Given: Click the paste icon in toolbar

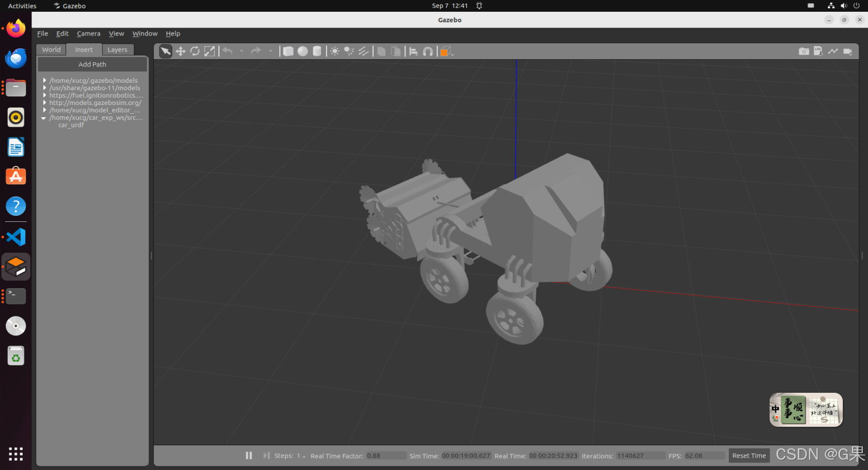Looking at the screenshot, I should click(396, 51).
